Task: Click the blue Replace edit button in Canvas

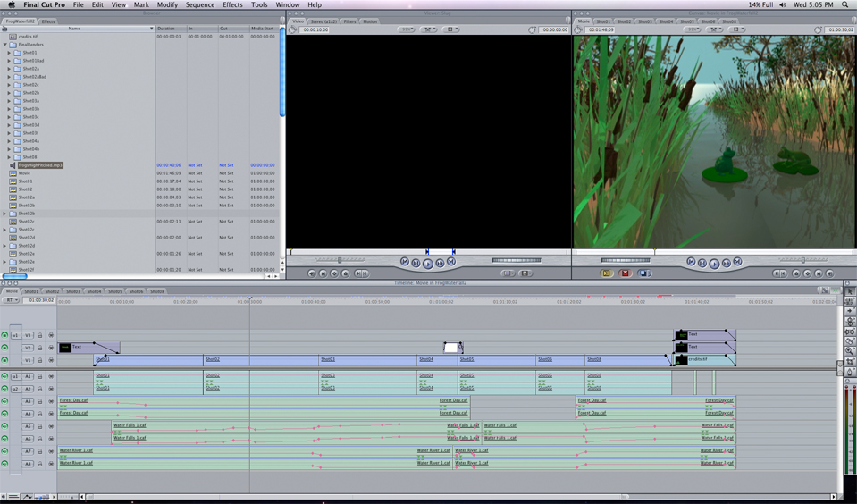Action: click(x=644, y=273)
